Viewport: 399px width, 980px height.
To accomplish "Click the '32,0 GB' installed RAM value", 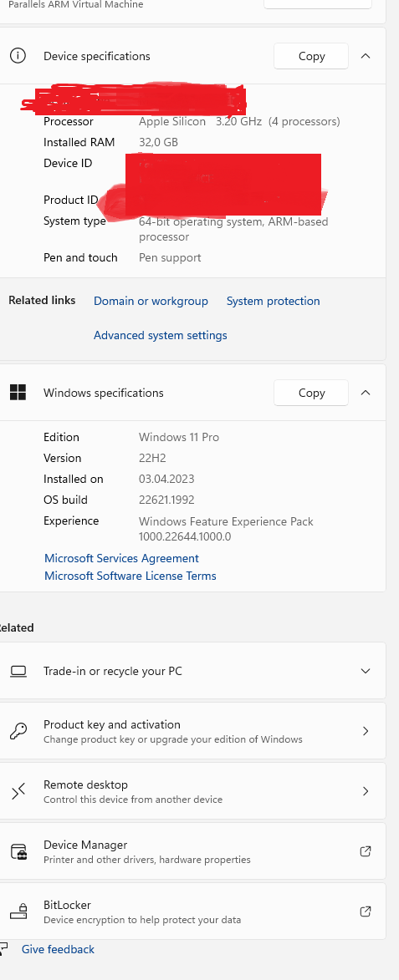I will (x=158, y=143).
